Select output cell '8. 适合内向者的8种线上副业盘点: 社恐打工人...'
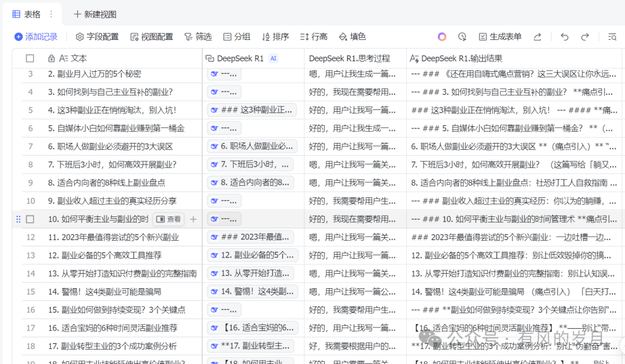The height and width of the screenshot is (364, 625). (514, 183)
